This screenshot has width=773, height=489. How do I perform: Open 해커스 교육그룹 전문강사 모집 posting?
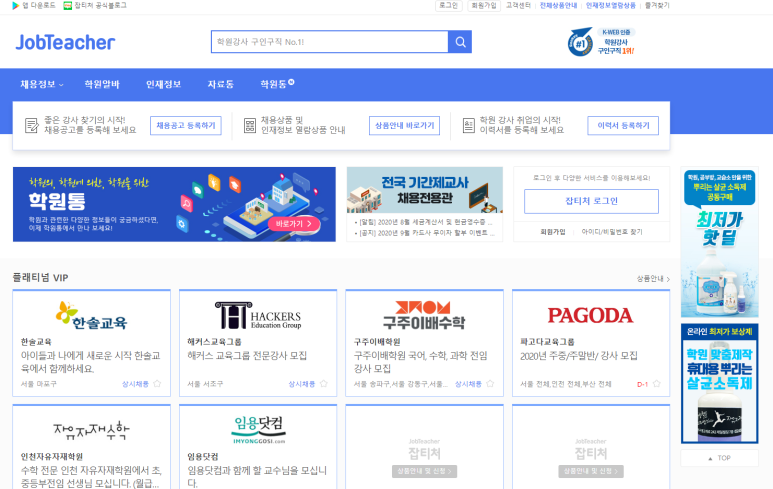click(247, 355)
